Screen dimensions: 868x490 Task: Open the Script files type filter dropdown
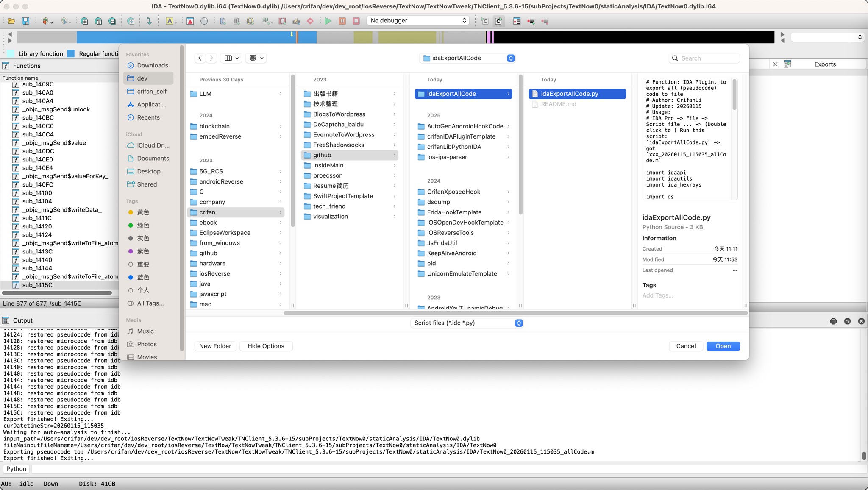(x=467, y=323)
